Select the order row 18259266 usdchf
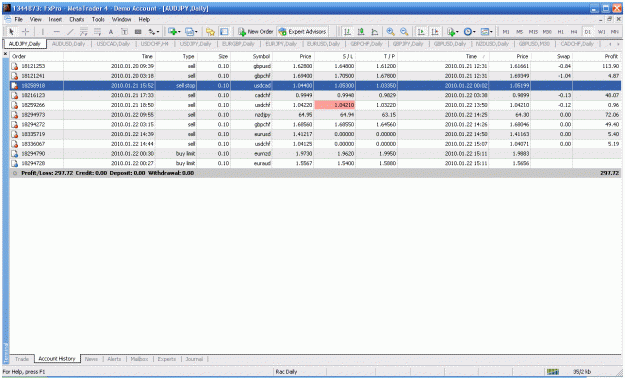Image resolution: width=625 pixels, height=378 pixels. [x=315, y=105]
